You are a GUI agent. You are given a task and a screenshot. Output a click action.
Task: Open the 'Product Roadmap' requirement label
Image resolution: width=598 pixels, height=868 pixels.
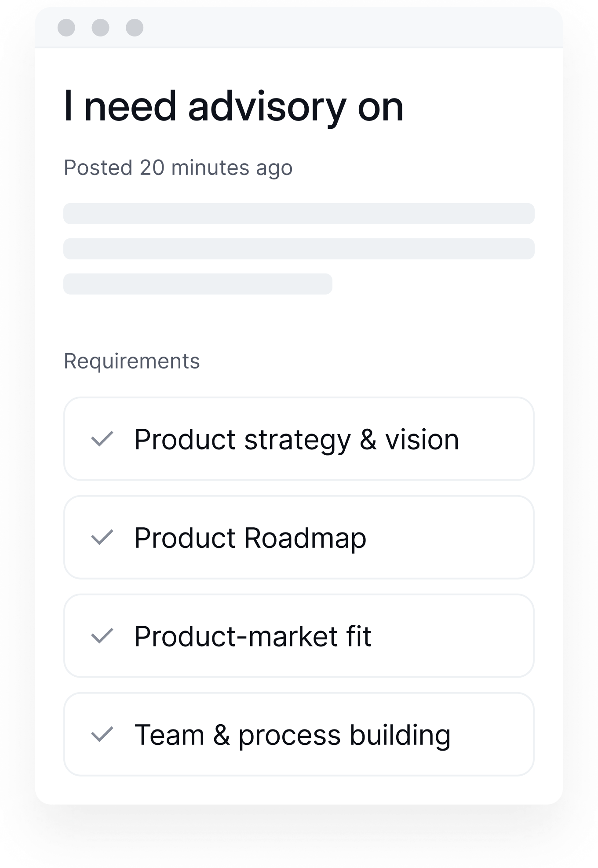coord(250,538)
